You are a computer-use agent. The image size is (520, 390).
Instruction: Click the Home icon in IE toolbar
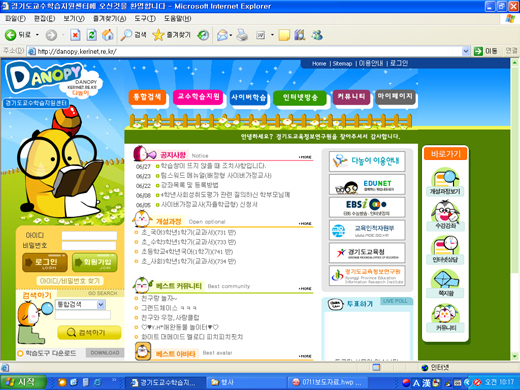107,35
